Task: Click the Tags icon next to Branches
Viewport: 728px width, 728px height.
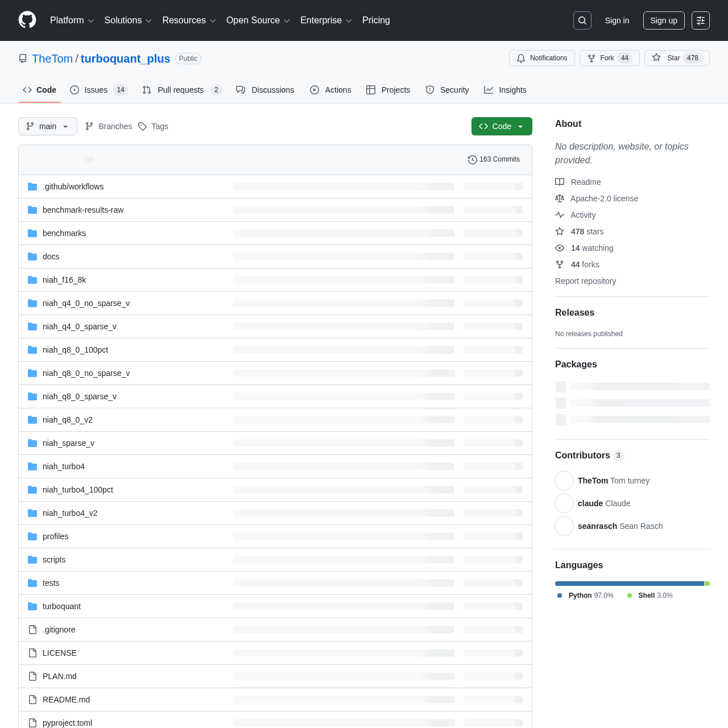Action: [x=142, y=126]
